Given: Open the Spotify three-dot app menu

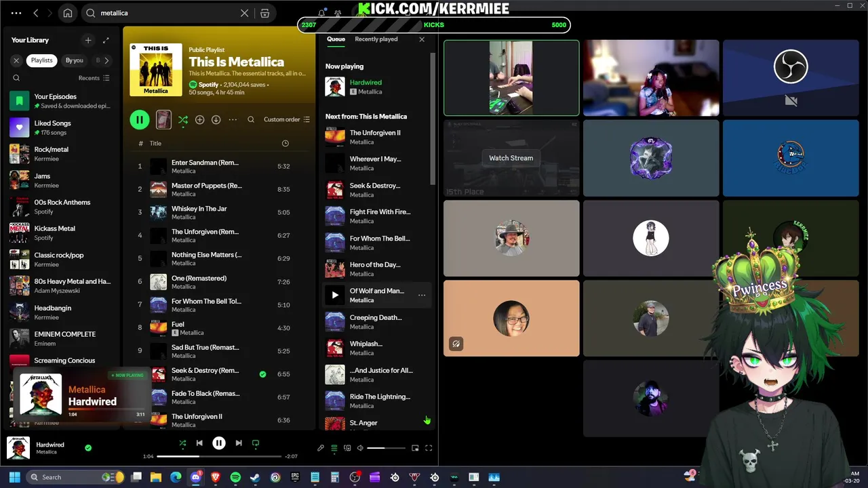Looking at the screenshot, I should [x=16, y=13].
